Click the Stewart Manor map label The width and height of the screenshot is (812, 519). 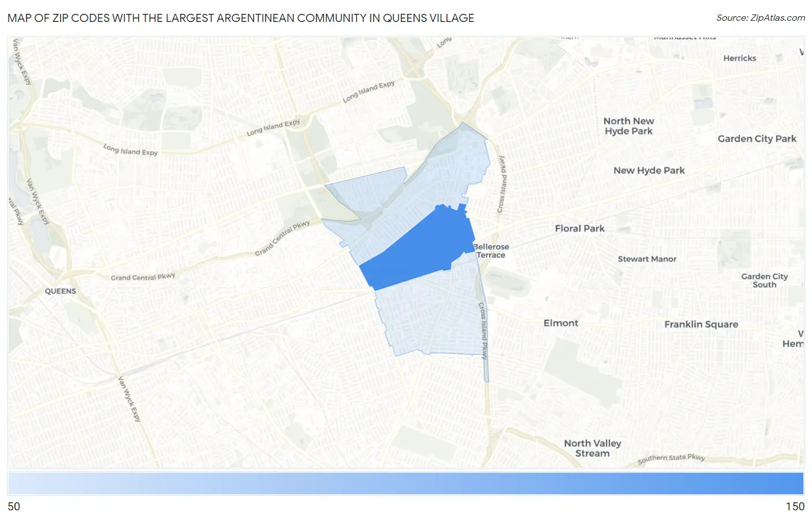(647, 259)
